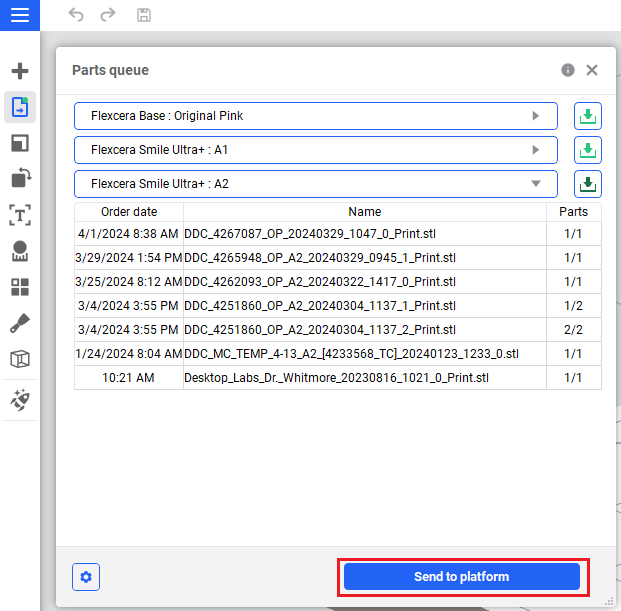Open the parts queue import icon
This screenshot has width=621, height=611.
click(20, 107)
